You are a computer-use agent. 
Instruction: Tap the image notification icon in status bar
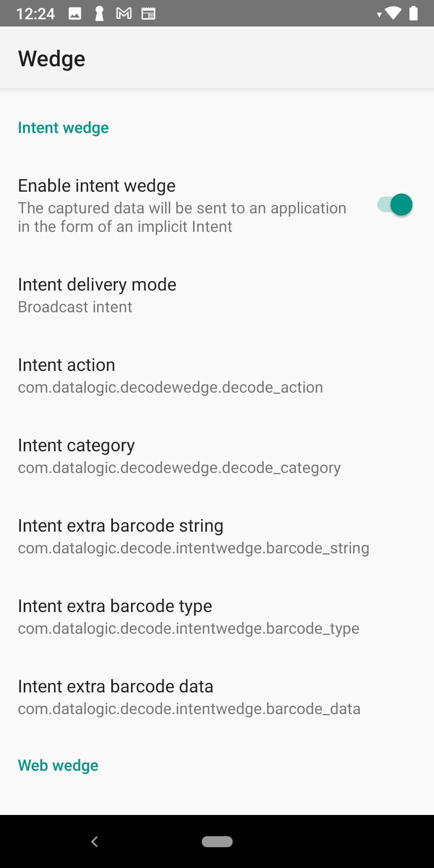pos(75,14)
